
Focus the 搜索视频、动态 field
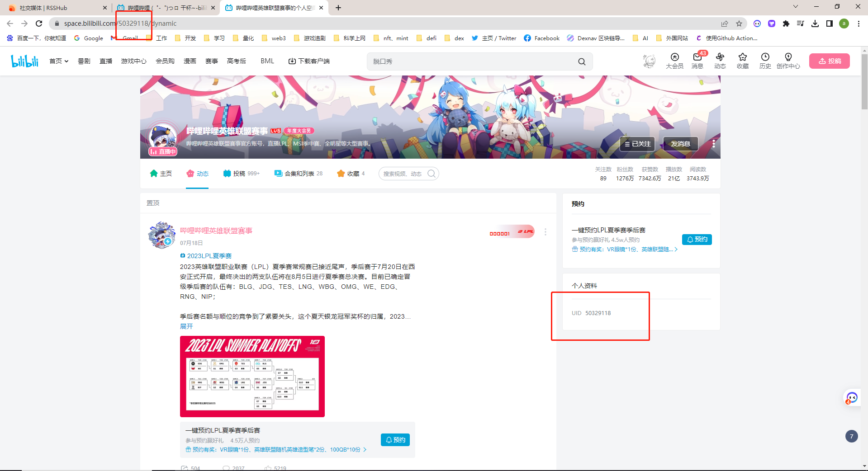coord(408,174)
